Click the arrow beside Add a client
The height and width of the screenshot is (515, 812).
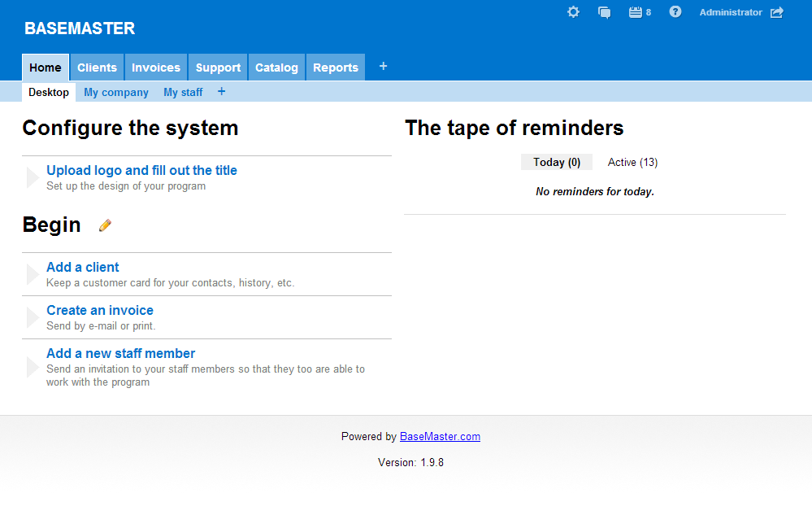click(x=33, y=275)
